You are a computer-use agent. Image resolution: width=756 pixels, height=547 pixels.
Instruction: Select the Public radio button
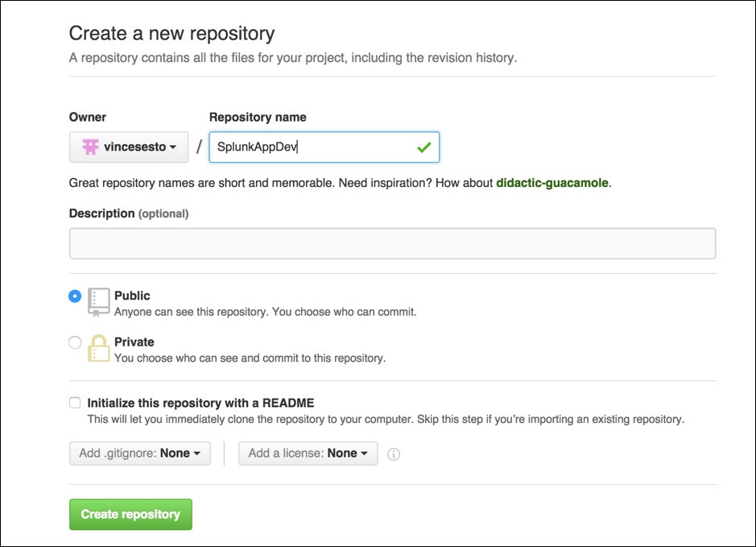75,296
